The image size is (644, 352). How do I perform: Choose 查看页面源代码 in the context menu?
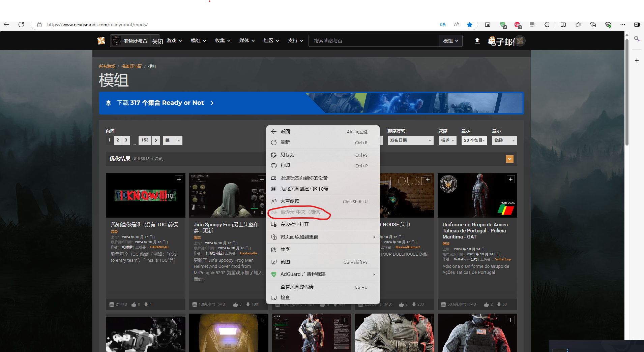point(323,287)
